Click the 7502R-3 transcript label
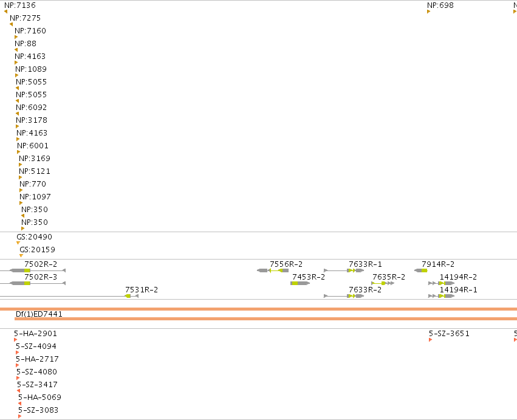The width and height of the screenshot is (517, 420). click(41, 277)
